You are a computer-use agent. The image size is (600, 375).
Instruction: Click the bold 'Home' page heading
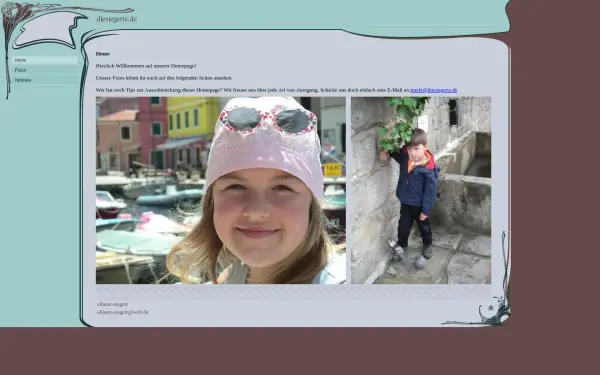(103, 54)
